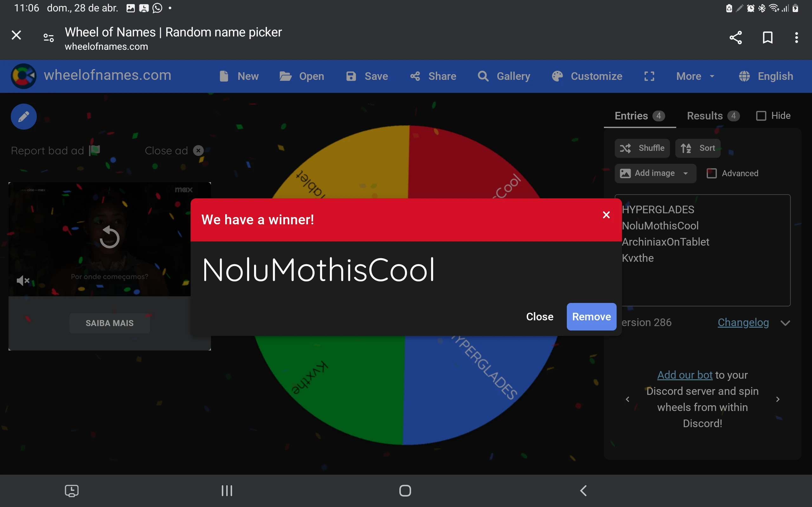Open the fullscreen mode icon
This screenshot has width=812, height=507.
(649, 76)
